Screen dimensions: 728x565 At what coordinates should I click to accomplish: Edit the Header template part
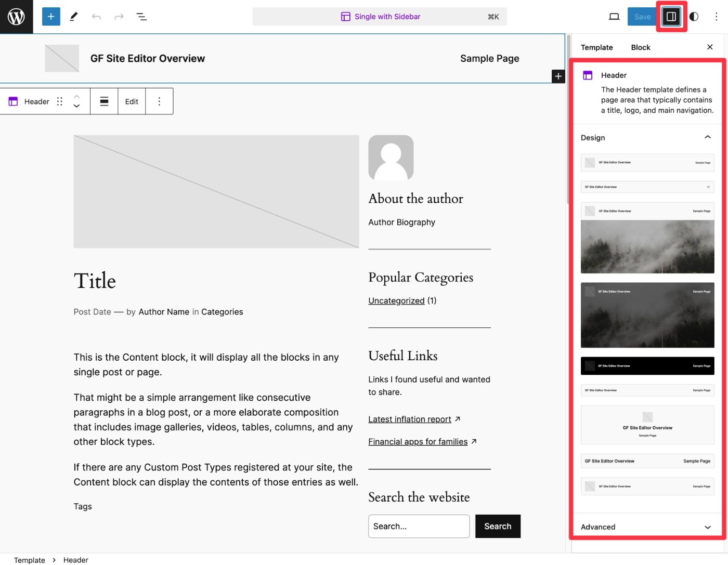tap(132, 101)
